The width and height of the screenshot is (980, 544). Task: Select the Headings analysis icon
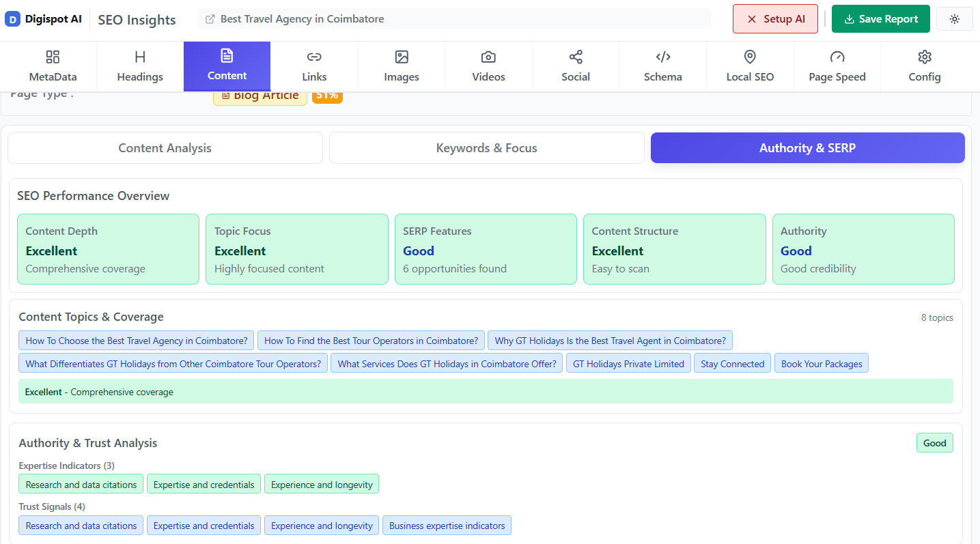click(139, 57)
